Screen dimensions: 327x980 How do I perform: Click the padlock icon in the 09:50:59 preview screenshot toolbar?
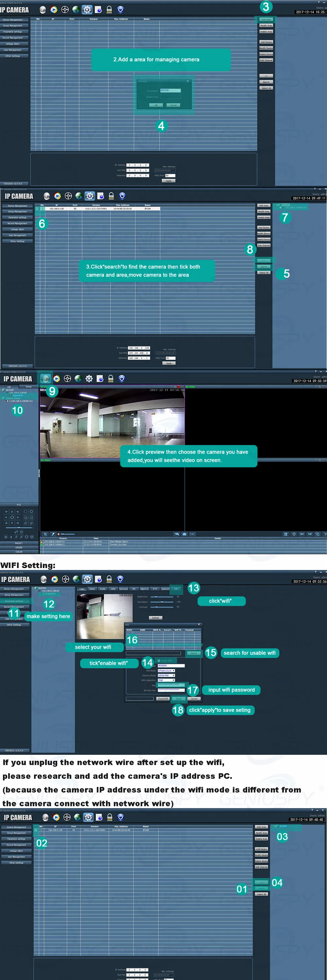click(111, 379)
